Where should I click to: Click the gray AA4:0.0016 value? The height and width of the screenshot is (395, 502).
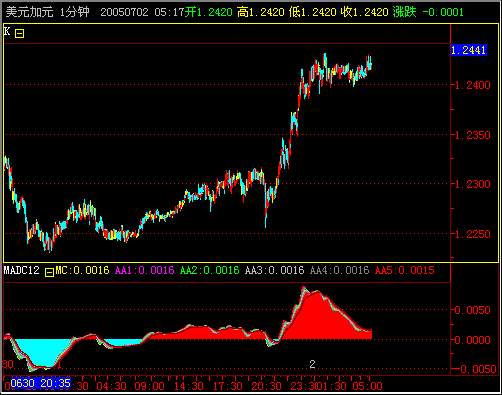point(339,270)
